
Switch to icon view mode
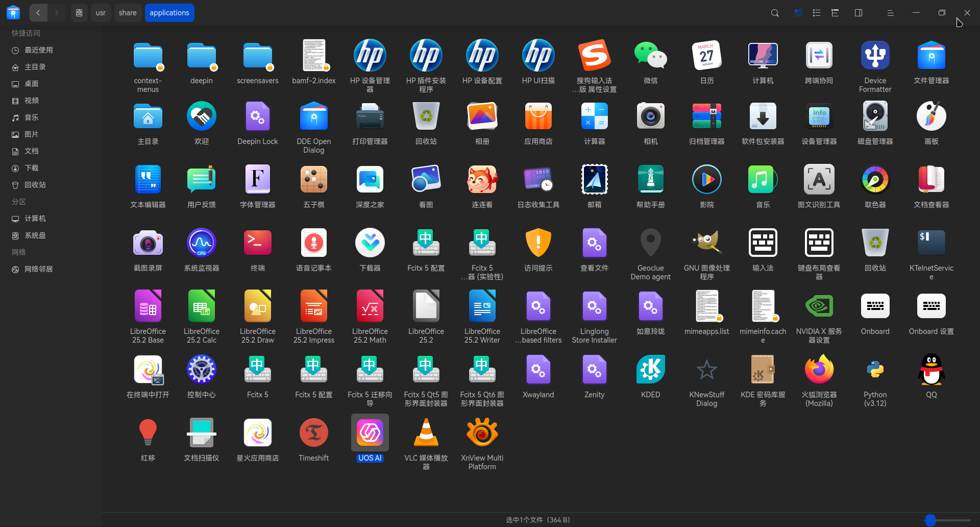point(798,13)
